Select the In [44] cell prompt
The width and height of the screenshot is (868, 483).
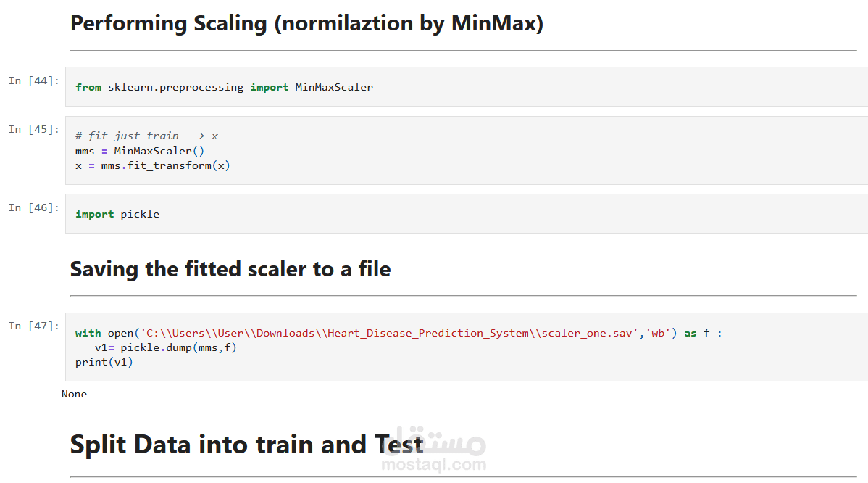click(34, 81)
